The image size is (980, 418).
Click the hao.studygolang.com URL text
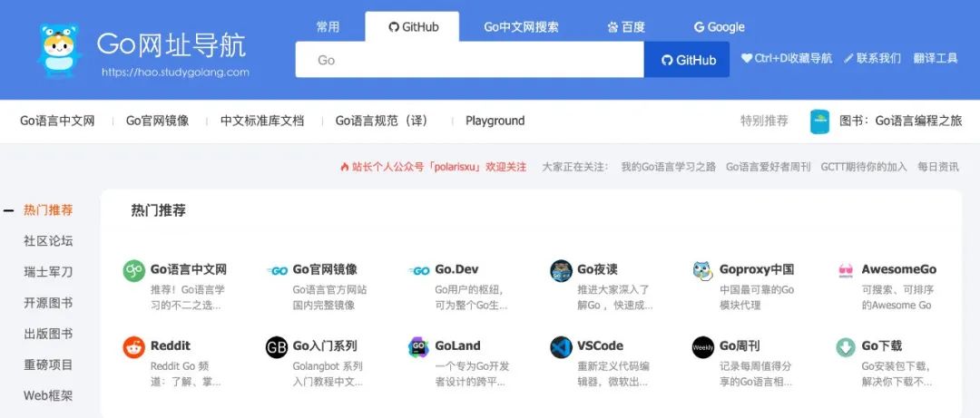(175, 73)
